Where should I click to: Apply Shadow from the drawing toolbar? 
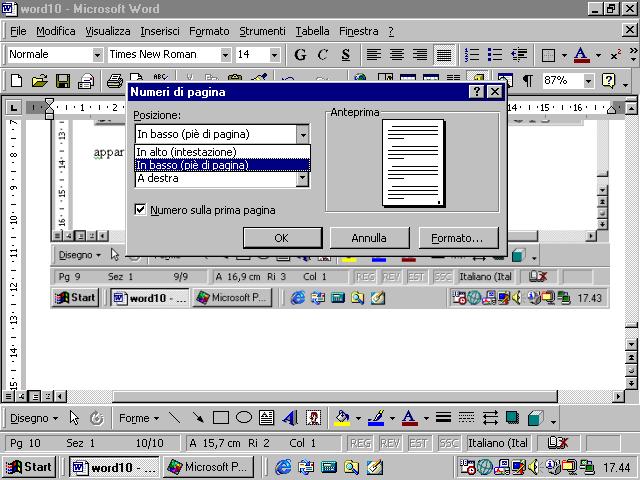tap(513, 418)
